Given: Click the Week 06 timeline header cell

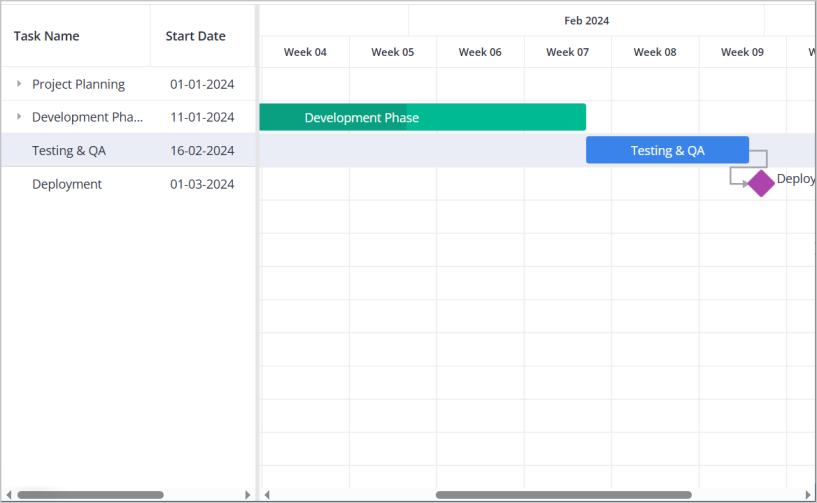Looking at the screenshot, I should 480,52.
